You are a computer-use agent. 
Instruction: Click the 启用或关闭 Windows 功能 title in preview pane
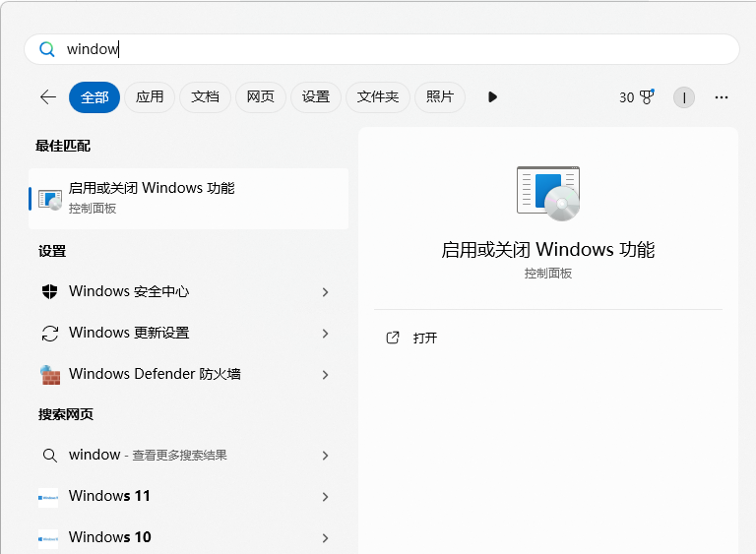click(x=548, y=250)
